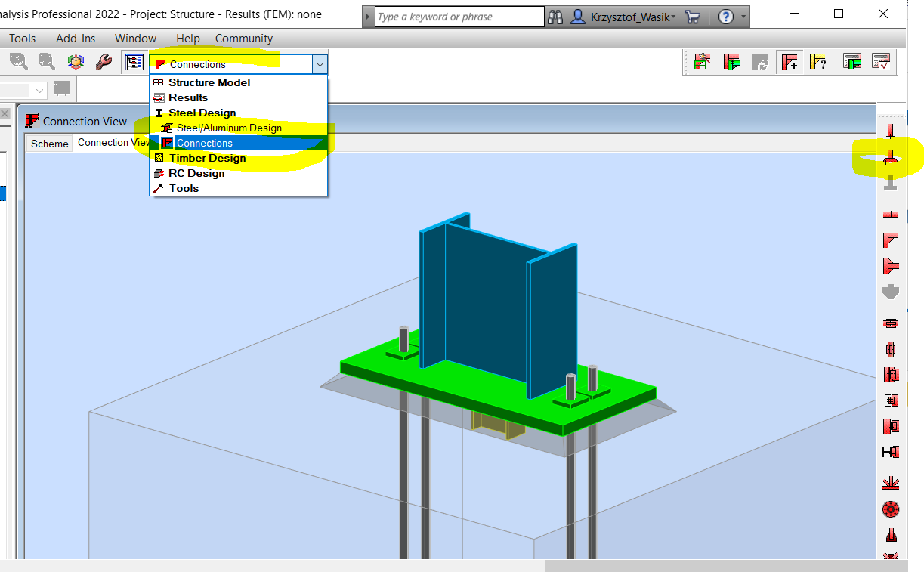Select Steel Design in layout list
Image resolution: width=924 pixels, height=572 pixels.
[x=239, y=113]
